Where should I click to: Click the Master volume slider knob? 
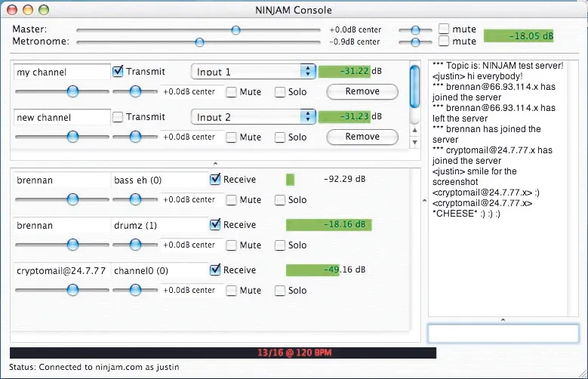click(x=236, y=30)
